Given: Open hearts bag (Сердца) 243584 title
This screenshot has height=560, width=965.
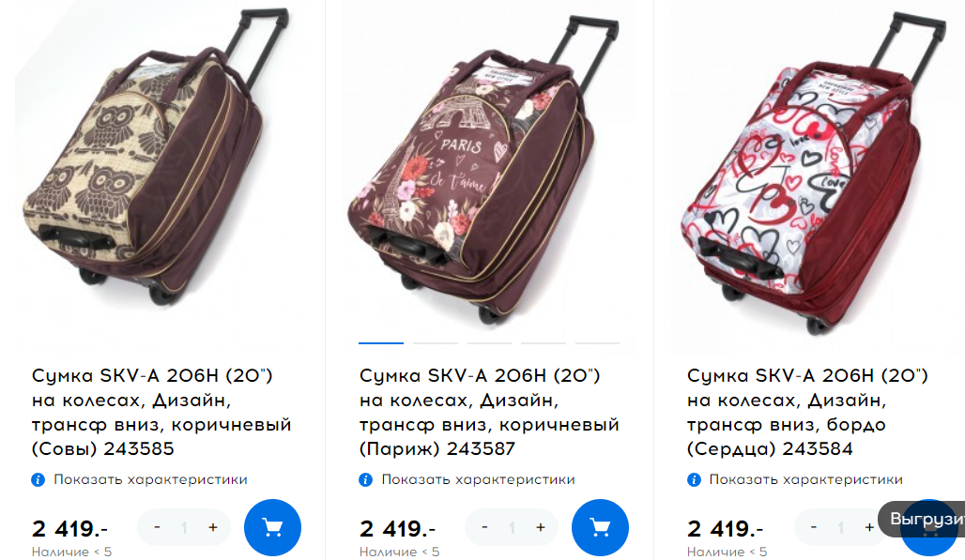Looking at the screenshot, I should tap(807, 412).
